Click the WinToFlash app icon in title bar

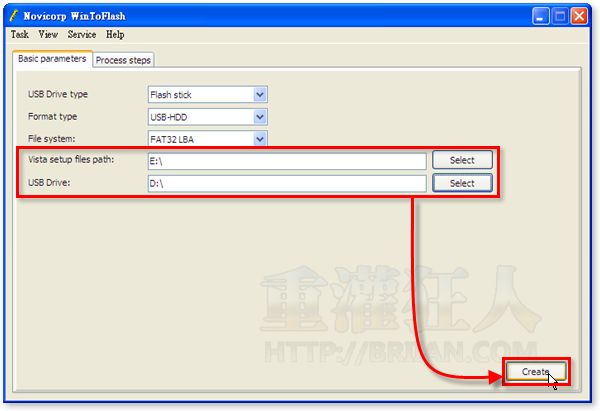[13, 16]
